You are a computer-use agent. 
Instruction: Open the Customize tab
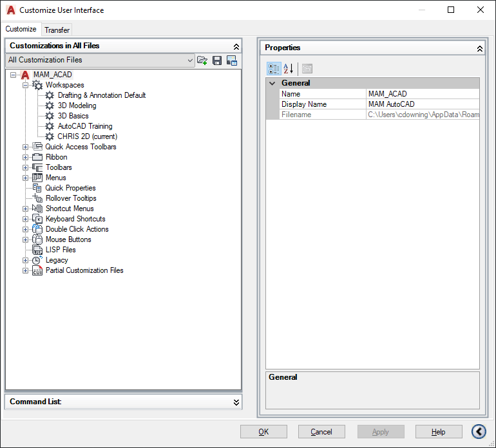point(21,29)
